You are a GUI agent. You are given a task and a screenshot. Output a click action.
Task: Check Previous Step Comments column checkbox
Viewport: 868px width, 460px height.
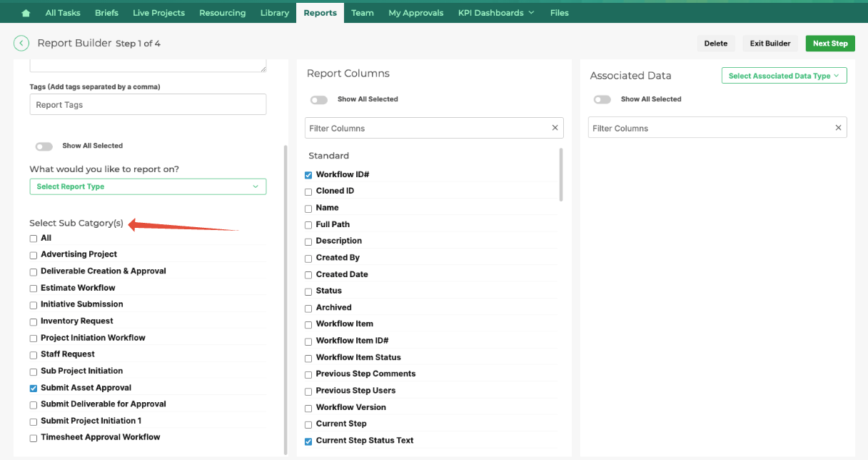308,375
